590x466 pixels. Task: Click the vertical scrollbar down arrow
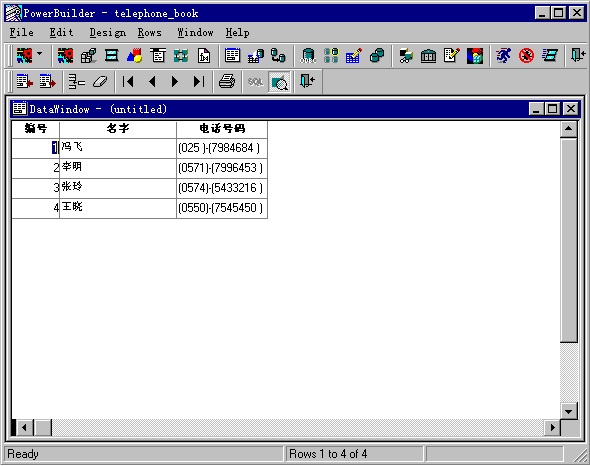pos(568,411)
